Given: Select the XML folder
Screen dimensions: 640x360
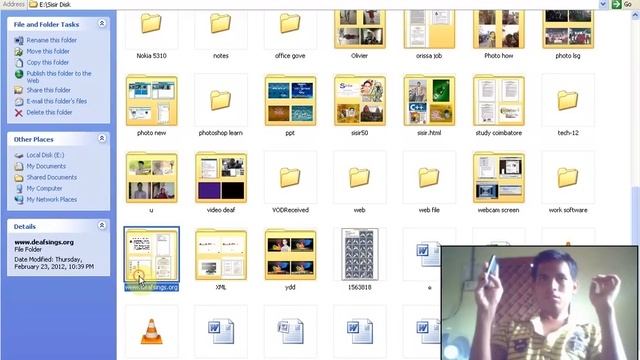Looking at the screenshot, I should point(221,255).
